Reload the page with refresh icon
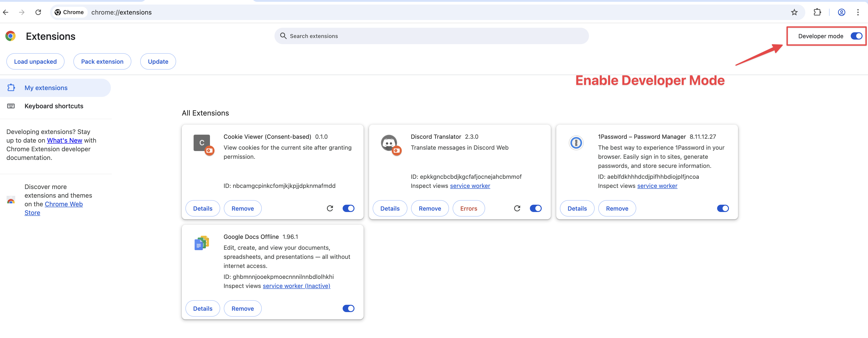This screenshot has width=868, height=338. coord(38,13)
